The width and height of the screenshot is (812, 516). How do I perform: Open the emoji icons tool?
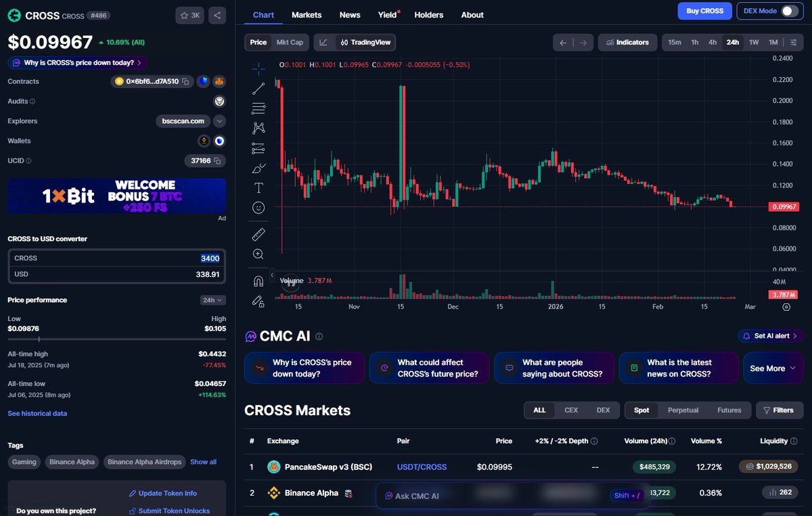pos(258,207)
